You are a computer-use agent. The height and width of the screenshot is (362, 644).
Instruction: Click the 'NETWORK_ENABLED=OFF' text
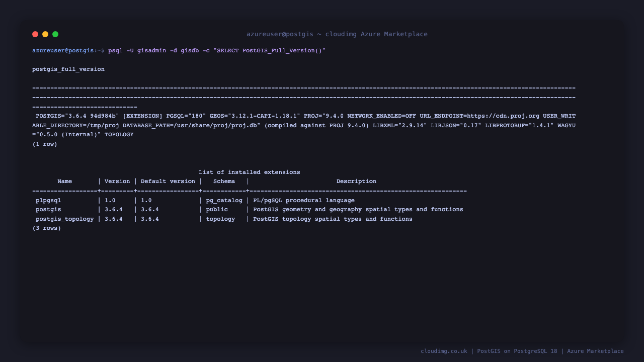[381, 116]
